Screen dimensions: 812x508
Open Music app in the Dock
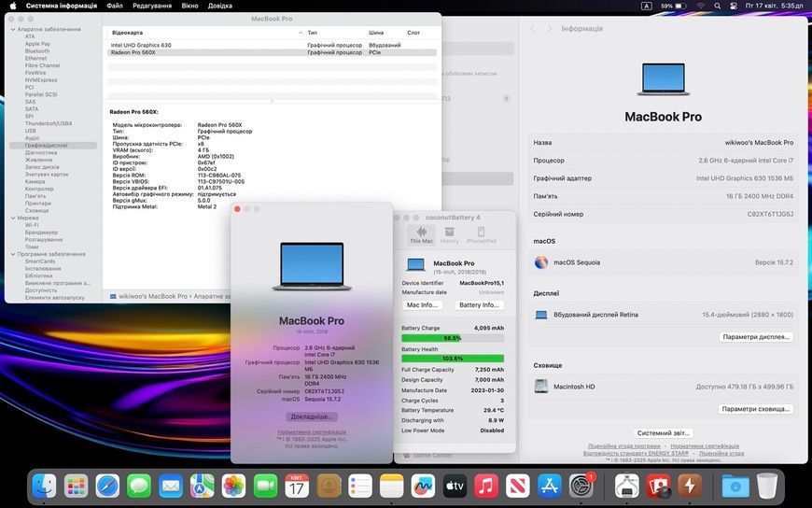point(486,487)
